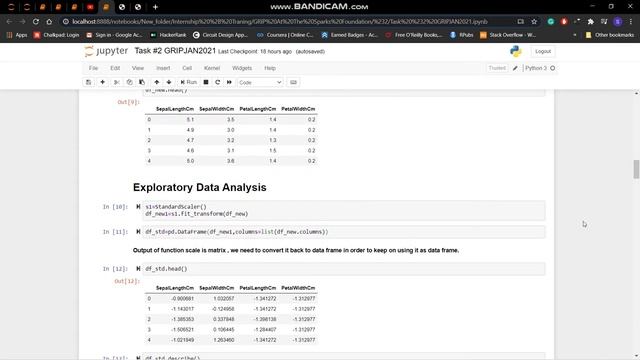Click the kernel idle circle indicator
Viewport: 640px width, 360px height.
pyautogui.click(x=553, y=68)
